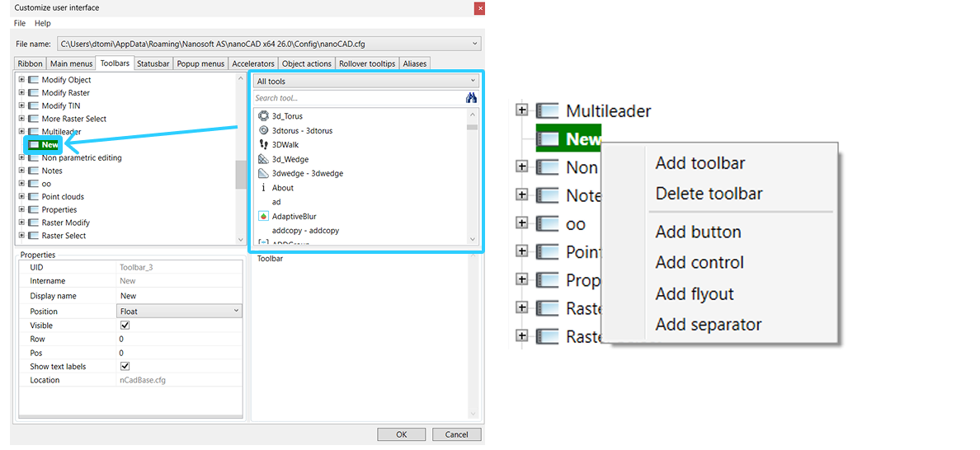Click the Cancel button
The image size is (980, 450).
pos(457,434)
